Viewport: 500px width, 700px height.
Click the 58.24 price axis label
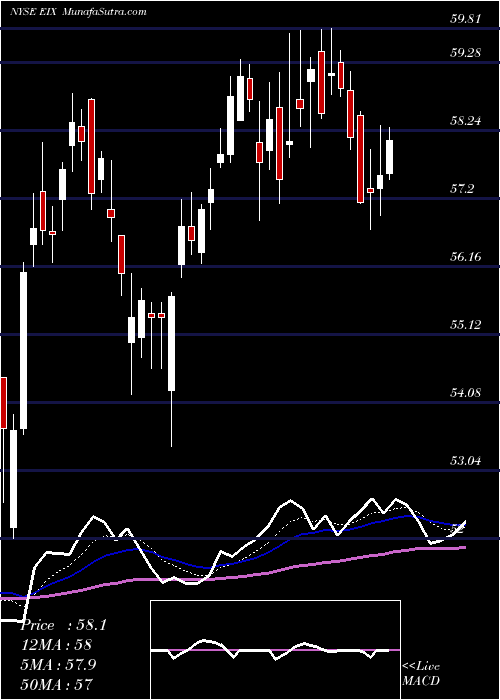pyautogui.click(x=465, y=121)
